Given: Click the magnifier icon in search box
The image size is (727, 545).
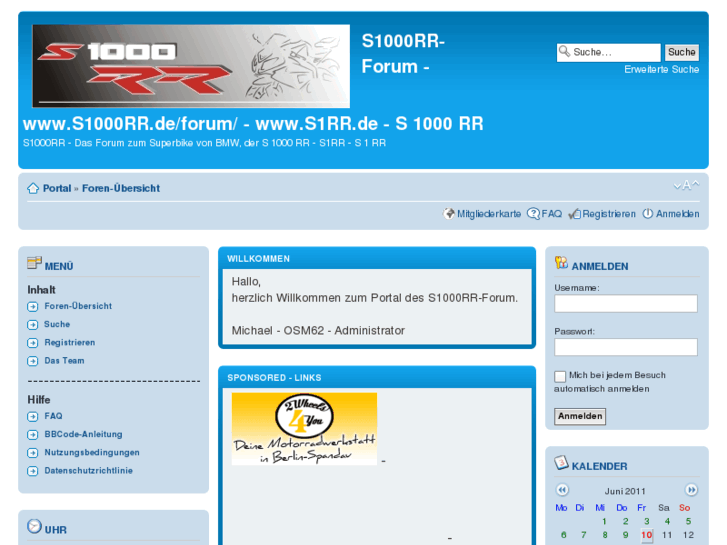Looking at the screenshot, I should 564,51.
